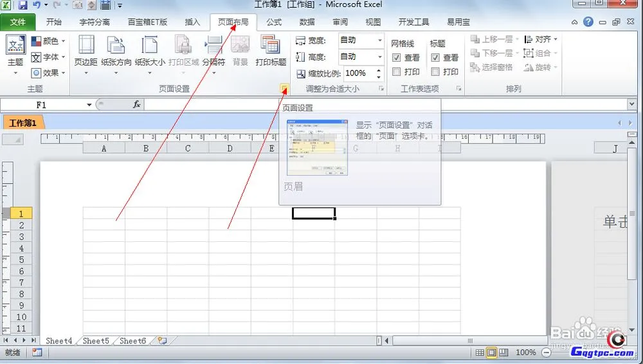Image resolution: width=643 pixels, height=364 pixels.
Task: Click Print Titles (打印标题) icon
Action: point(270,45)
